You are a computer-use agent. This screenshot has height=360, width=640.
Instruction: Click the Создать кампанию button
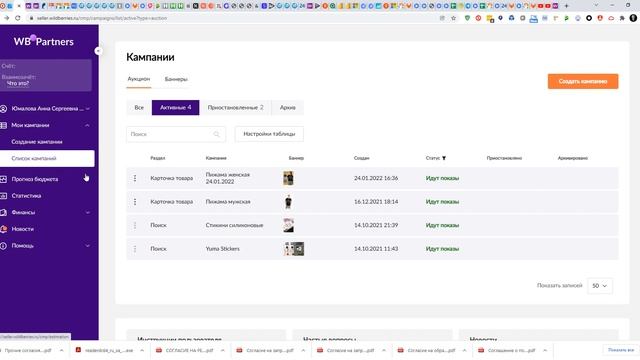coord(583,81)
